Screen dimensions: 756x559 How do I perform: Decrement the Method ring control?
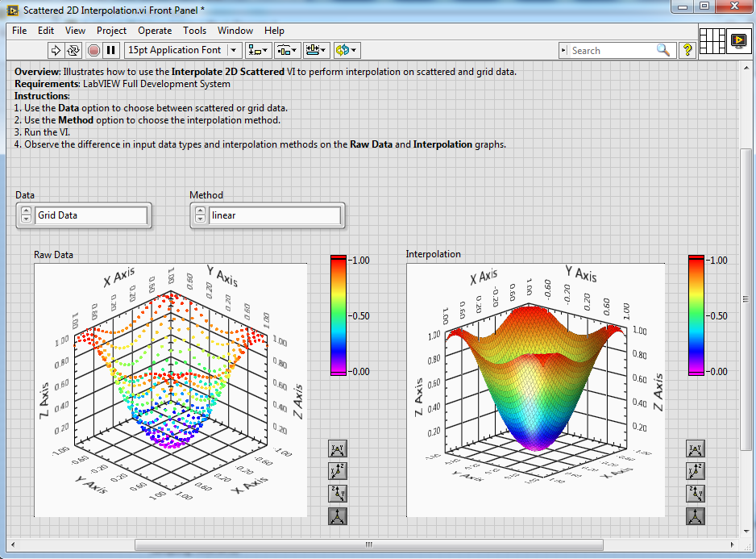pos(200,219)
